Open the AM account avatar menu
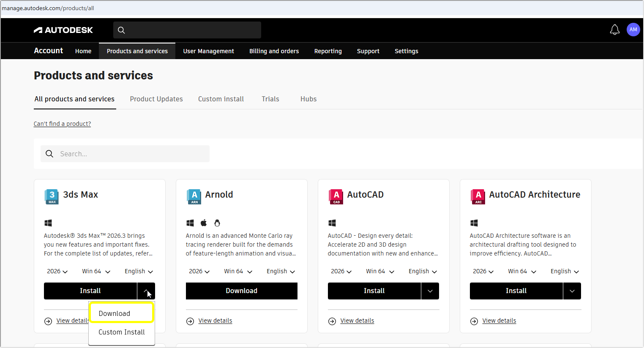The image size is (644, 348). pos(633,30)
